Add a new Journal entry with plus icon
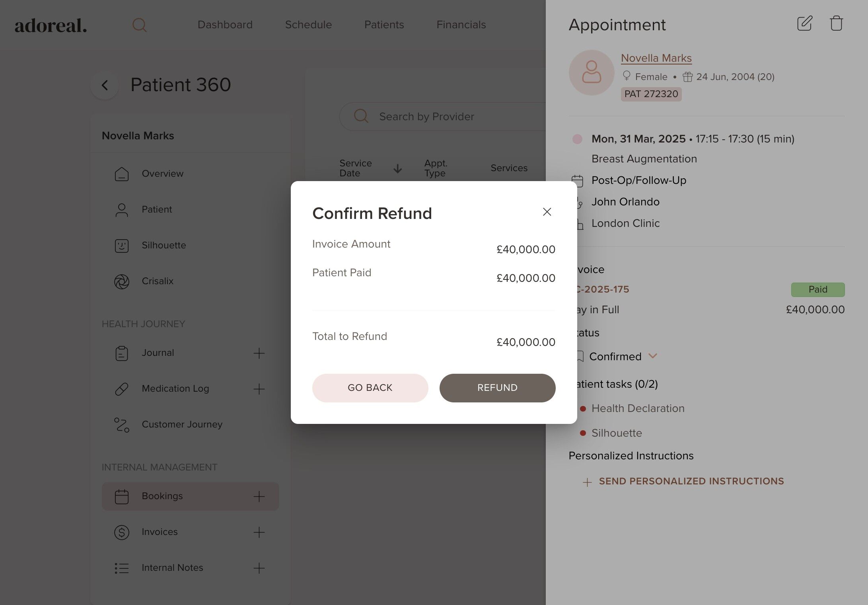 click(x=259, y=353)
